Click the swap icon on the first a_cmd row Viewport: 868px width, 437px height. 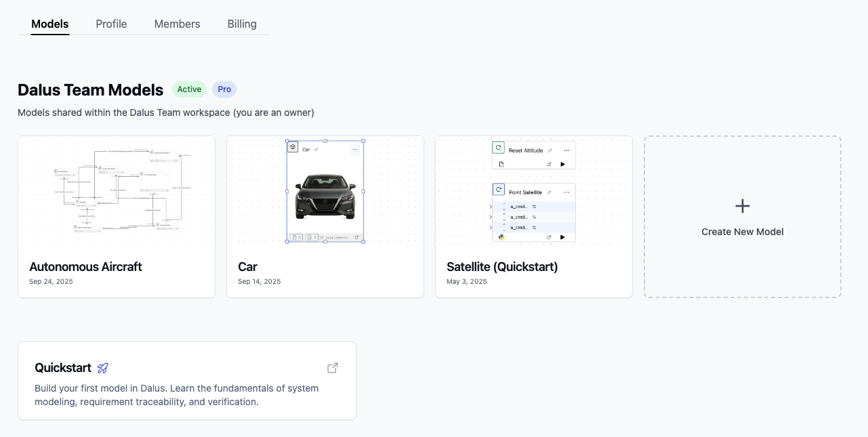[x=535, y=207]
